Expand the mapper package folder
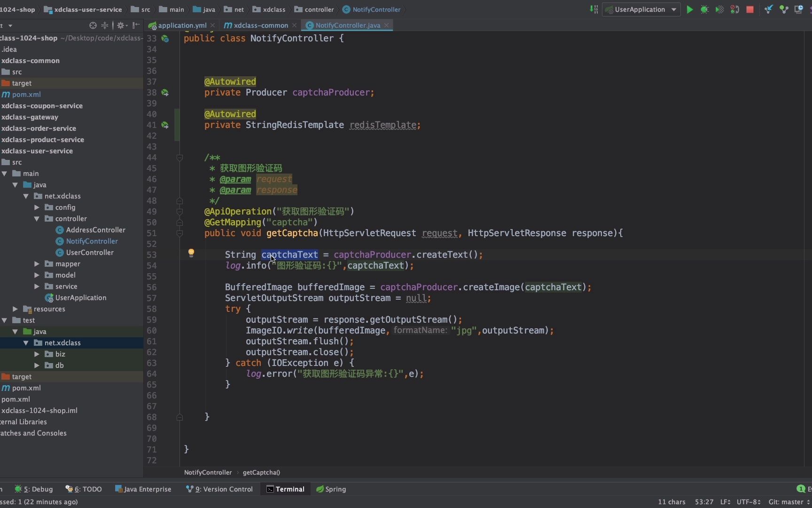The image size is (812, 508). click(37, 264)
